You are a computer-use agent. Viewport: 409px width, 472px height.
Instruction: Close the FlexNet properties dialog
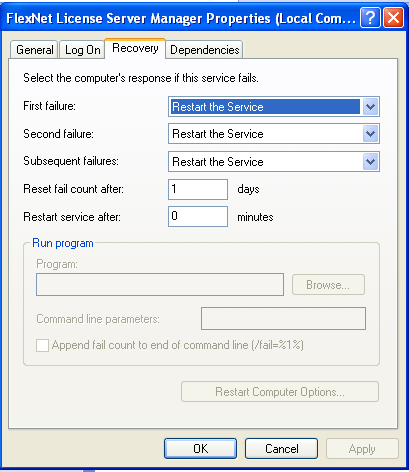tap(393, 18)
